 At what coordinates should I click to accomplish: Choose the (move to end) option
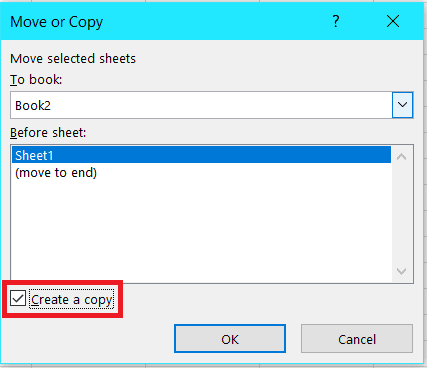click(x=56, y=173)
